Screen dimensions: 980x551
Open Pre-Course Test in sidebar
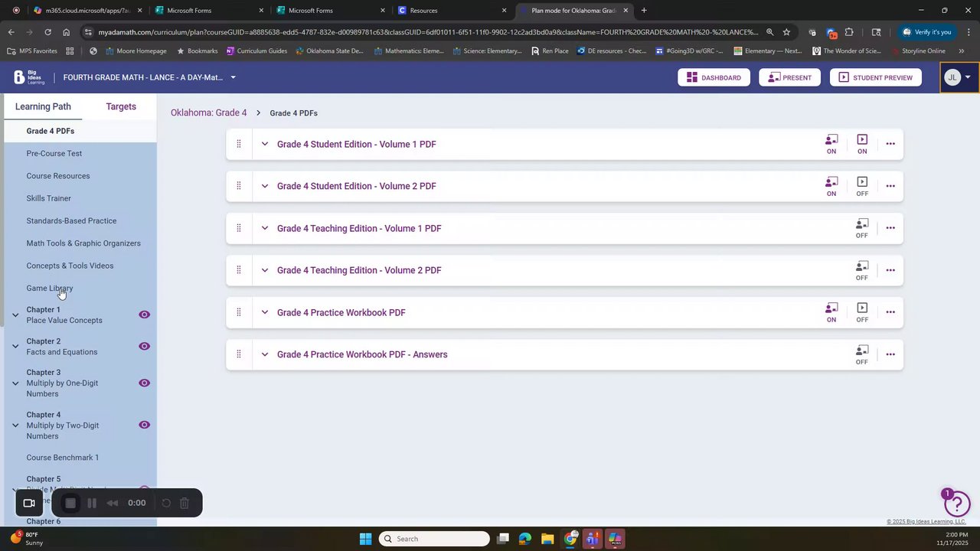point(54,153)
